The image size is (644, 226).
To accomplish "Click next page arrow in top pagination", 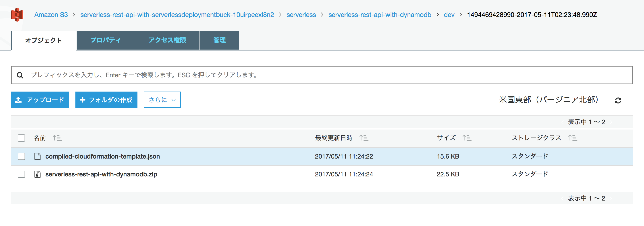I will click(x=611, y=122).
